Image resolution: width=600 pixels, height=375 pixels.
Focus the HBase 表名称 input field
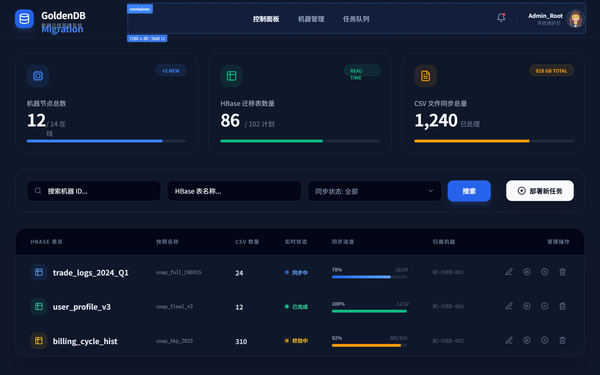pos(234,191)
